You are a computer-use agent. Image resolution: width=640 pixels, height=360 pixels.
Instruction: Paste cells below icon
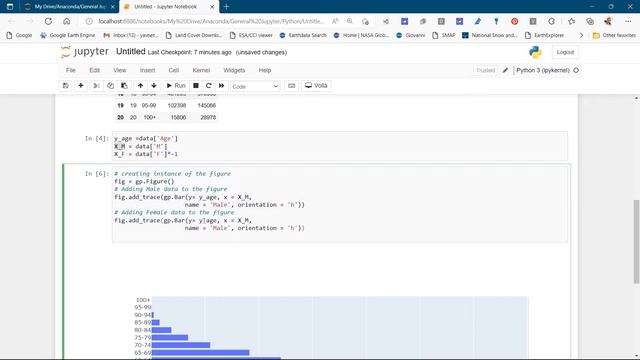[124, 86]
